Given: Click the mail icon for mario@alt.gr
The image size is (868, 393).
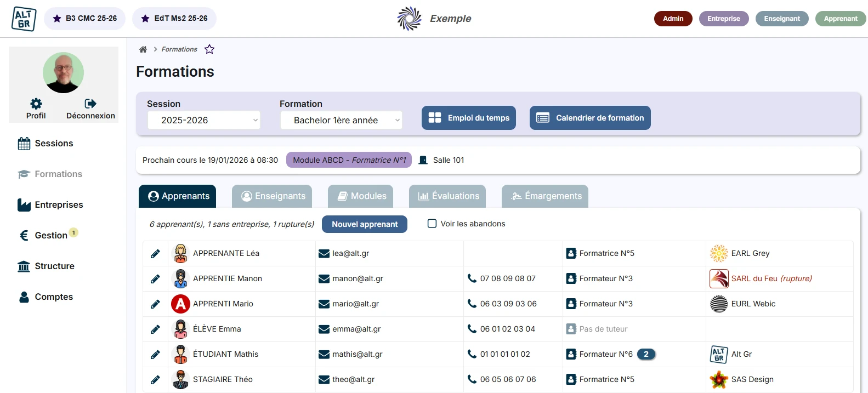Looking at the screenshot, I should [324, 304].
